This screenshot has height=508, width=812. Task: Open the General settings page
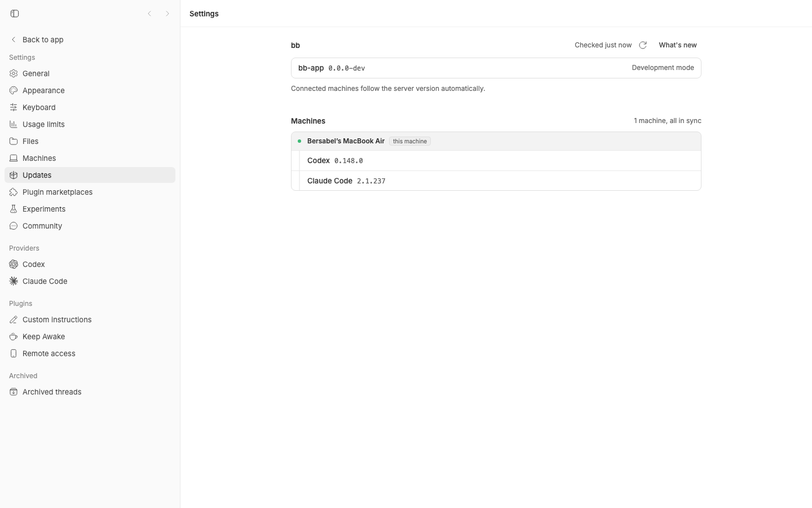point(90,73)
